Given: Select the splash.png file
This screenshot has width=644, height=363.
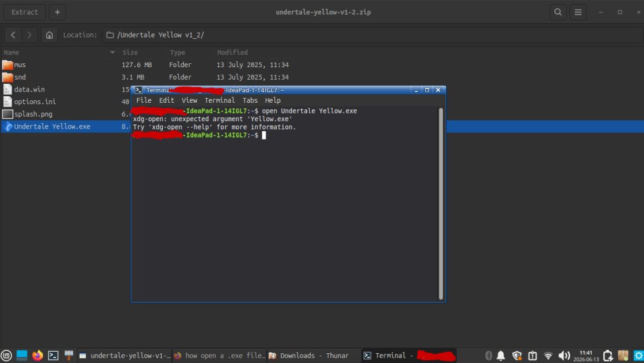Looking at the screenshot, I should click(33, 114).
